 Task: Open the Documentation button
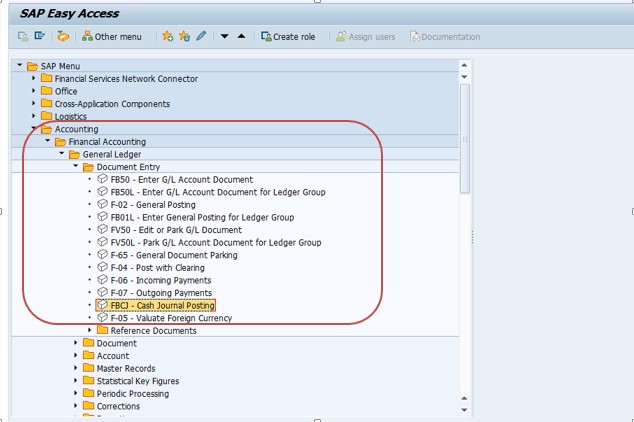click(x=445, y=36)
